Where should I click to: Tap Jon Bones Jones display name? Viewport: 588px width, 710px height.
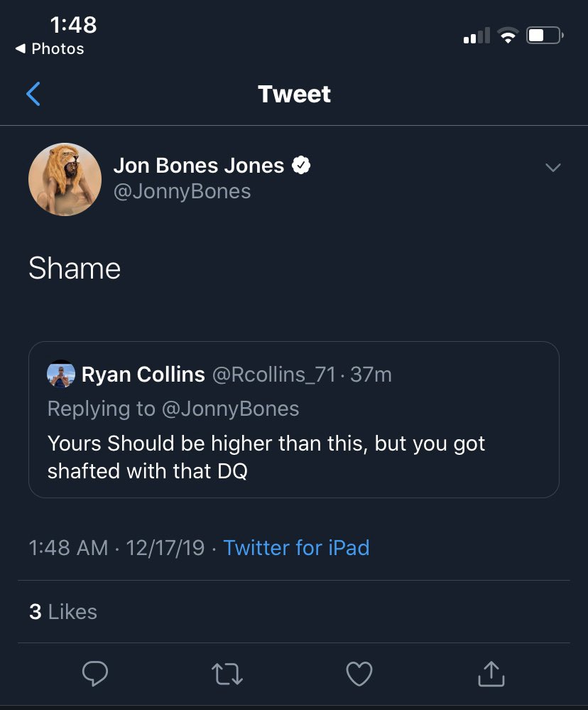199,166
